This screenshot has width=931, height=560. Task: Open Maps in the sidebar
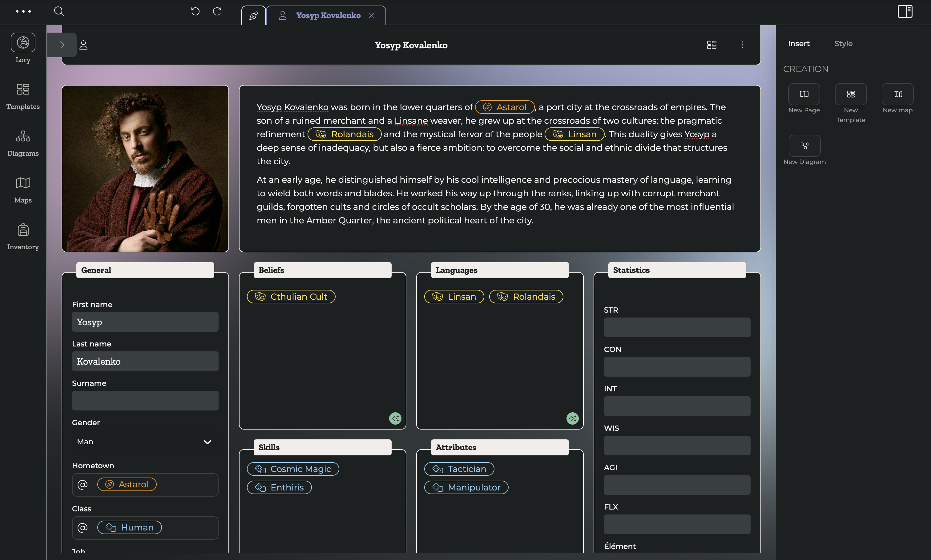[23, 190]
